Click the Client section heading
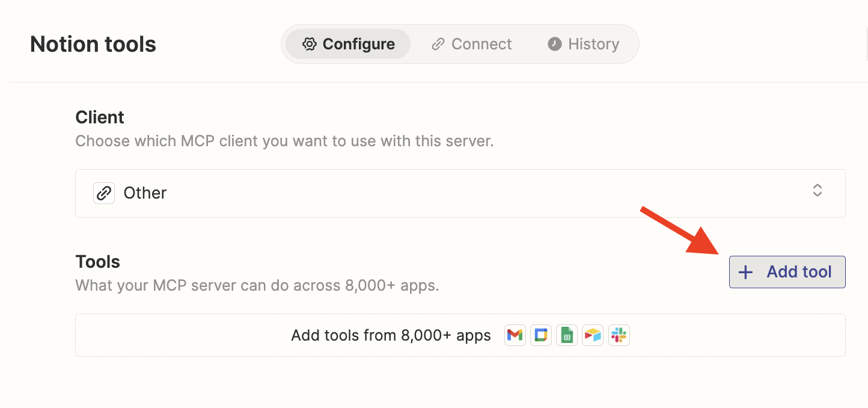 click(x=100, y=117)
